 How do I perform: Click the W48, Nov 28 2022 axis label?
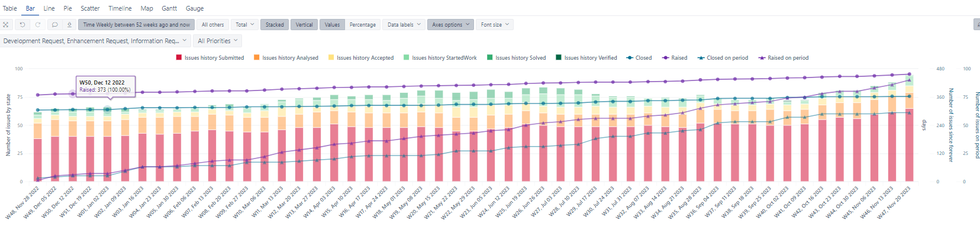[22, 203]
